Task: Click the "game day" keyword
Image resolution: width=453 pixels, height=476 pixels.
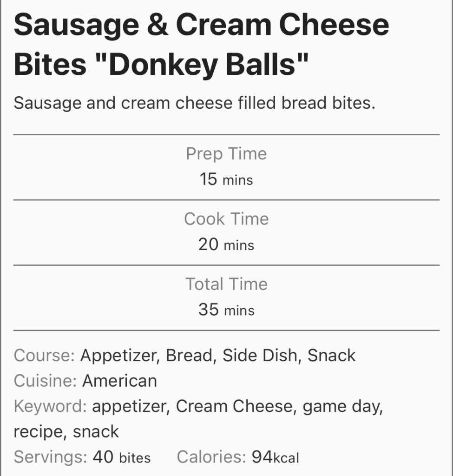Action: (342, 407)
